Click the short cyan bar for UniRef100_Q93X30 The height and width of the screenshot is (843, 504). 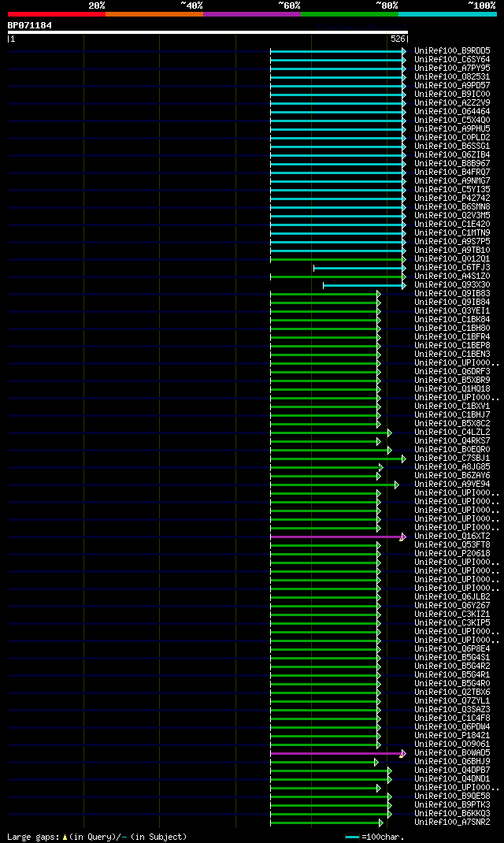pos(365,285)
